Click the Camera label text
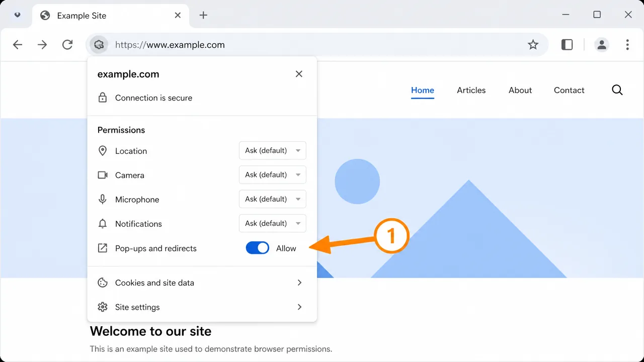The width and height of the screenshot is (644, 362). click(130, 175)
